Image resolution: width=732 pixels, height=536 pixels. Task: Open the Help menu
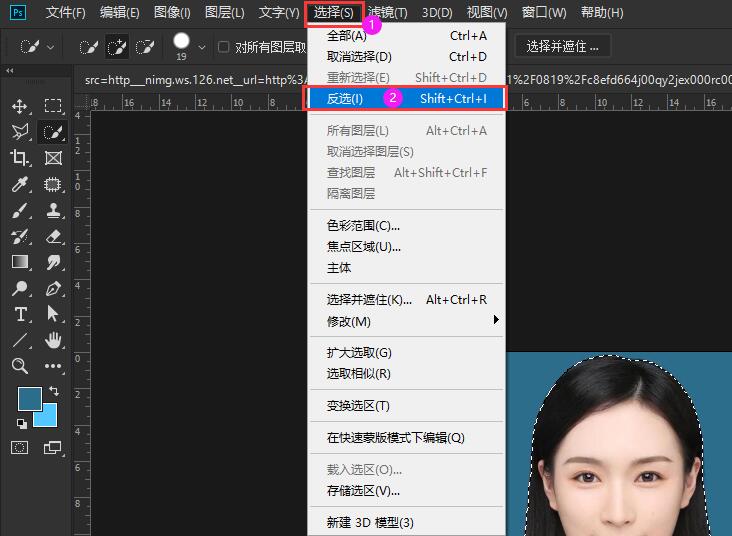tap(602, 12)
